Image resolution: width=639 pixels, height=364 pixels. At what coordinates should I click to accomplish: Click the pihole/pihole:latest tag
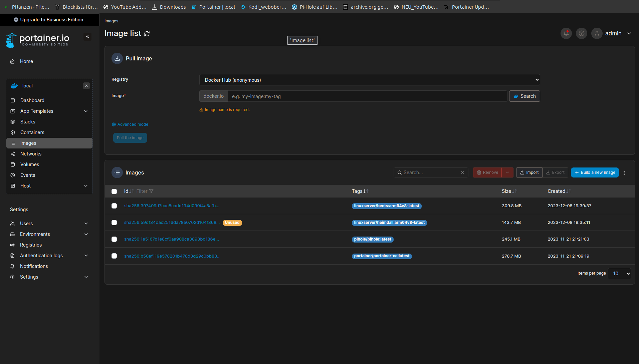(x=373, y=239)
